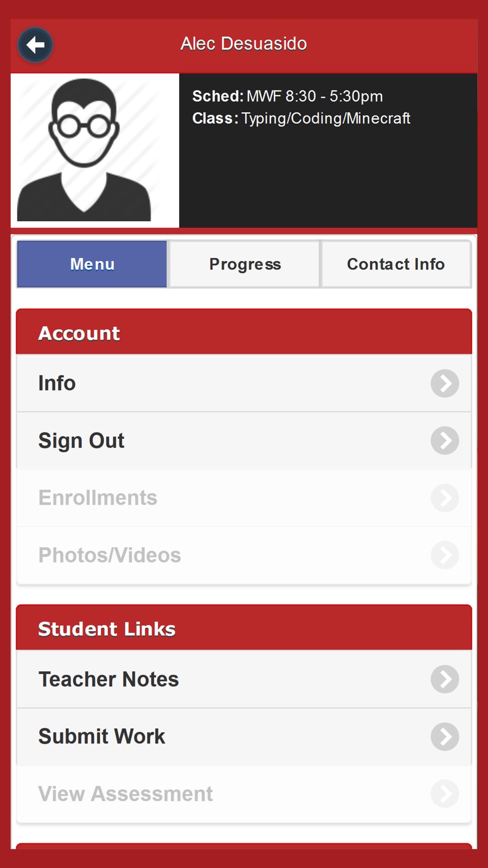
Task: Open the Submit Work link
Action: click(244, 736)
